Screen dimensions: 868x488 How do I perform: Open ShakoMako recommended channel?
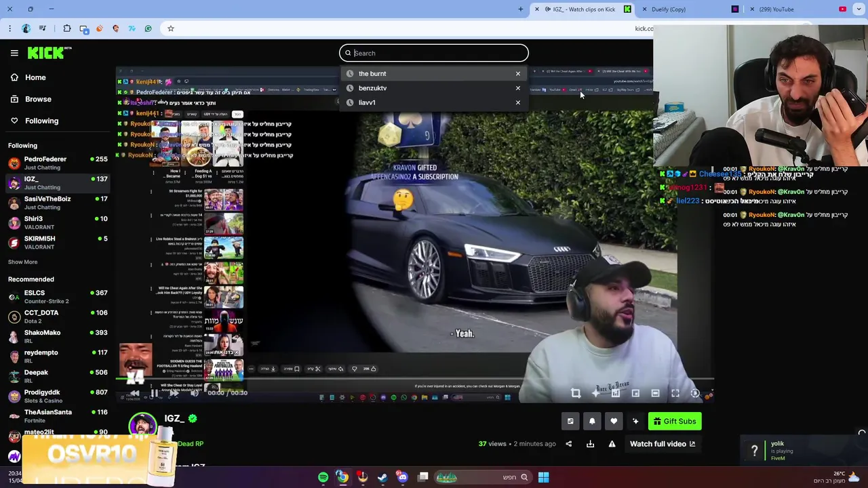coord(57,336)
